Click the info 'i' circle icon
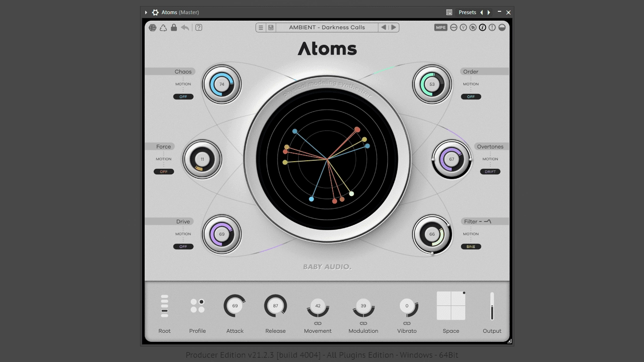This screenshot has height=362, width=644. pyautogui.click(x=482, y=27)
